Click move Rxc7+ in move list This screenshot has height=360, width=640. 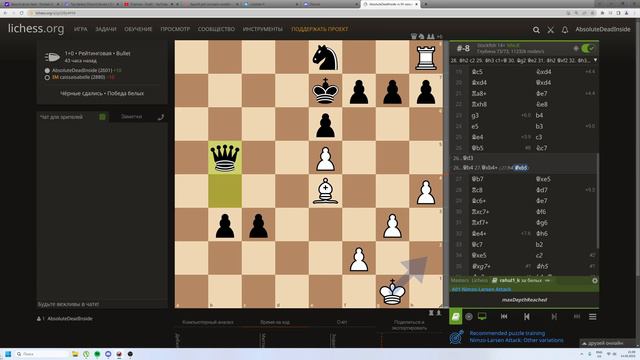click(481, 211)
